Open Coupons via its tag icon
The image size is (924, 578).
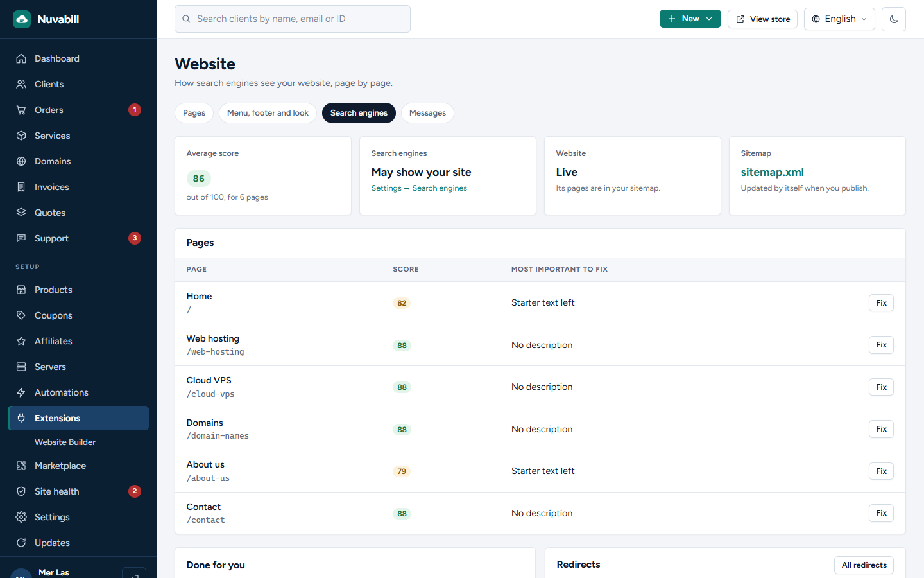coord(21,315)
